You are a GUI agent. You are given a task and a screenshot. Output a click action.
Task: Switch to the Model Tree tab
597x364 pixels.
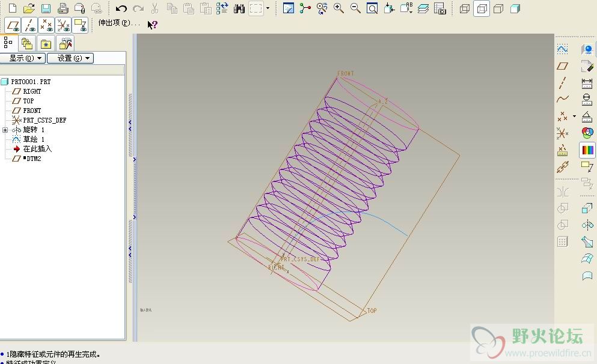coord(8,43)
